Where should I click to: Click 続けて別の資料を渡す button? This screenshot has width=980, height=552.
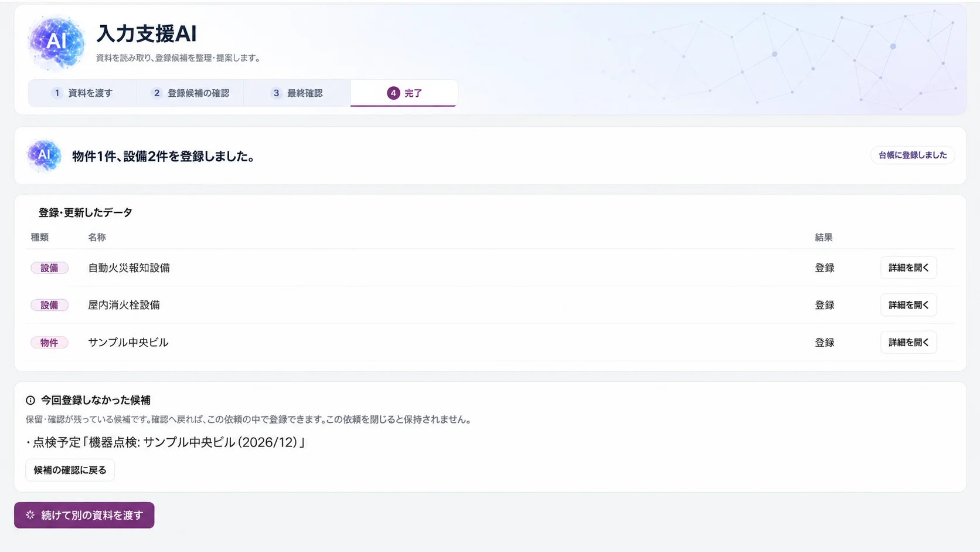[84, 515]
